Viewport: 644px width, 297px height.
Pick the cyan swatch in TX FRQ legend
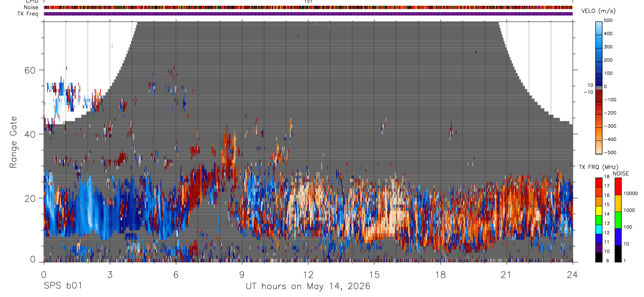point(599,229)
